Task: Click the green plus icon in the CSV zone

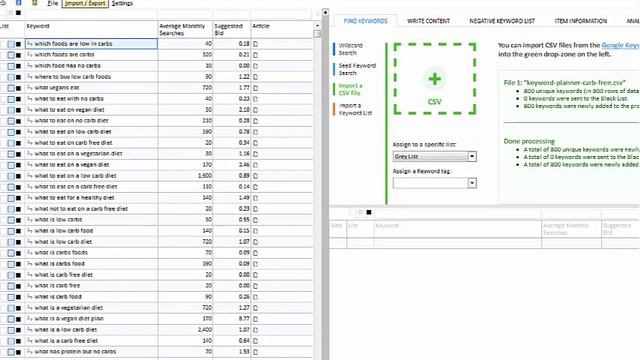Action: [434, 78]
